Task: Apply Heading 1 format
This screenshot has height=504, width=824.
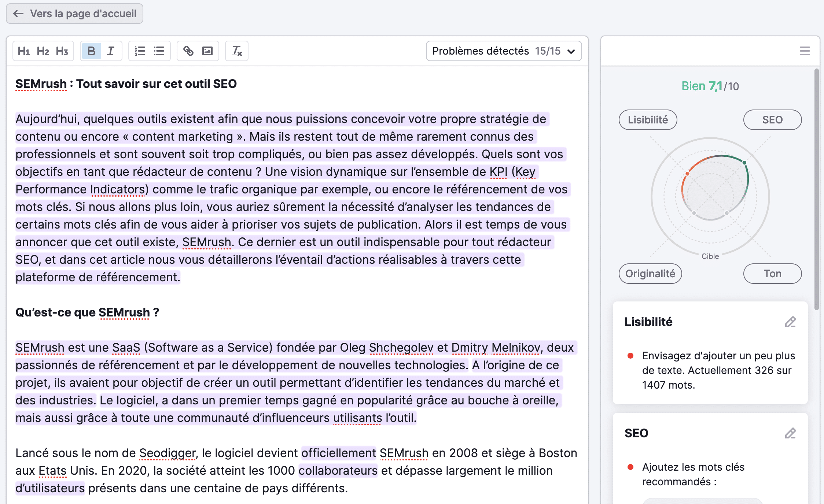Action: (24, 51)
